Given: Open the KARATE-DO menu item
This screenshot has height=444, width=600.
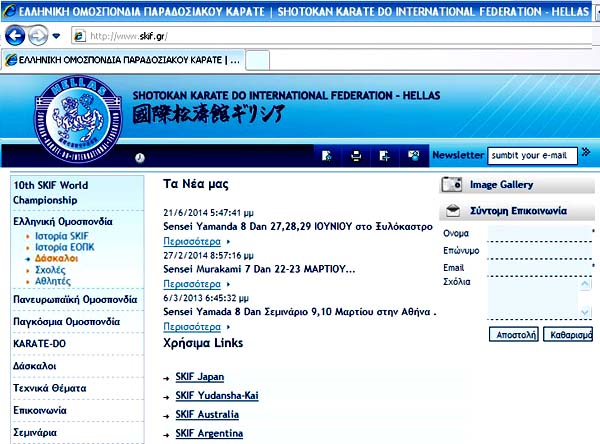Looking at the screenshot, I should click(x=40, y=343).
